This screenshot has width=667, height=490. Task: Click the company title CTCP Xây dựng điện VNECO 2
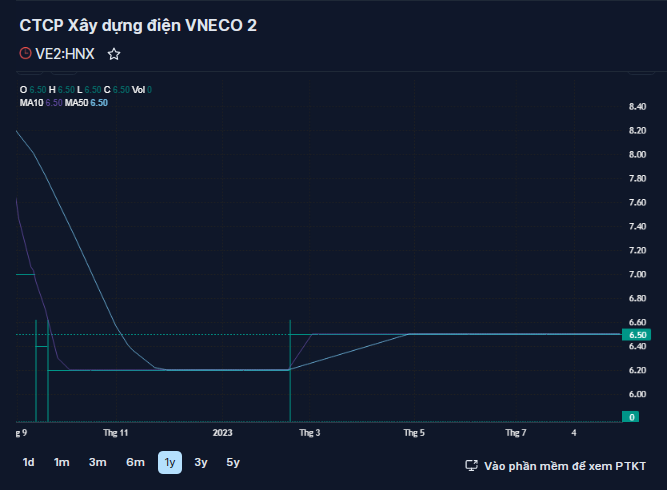coord(138,25)
